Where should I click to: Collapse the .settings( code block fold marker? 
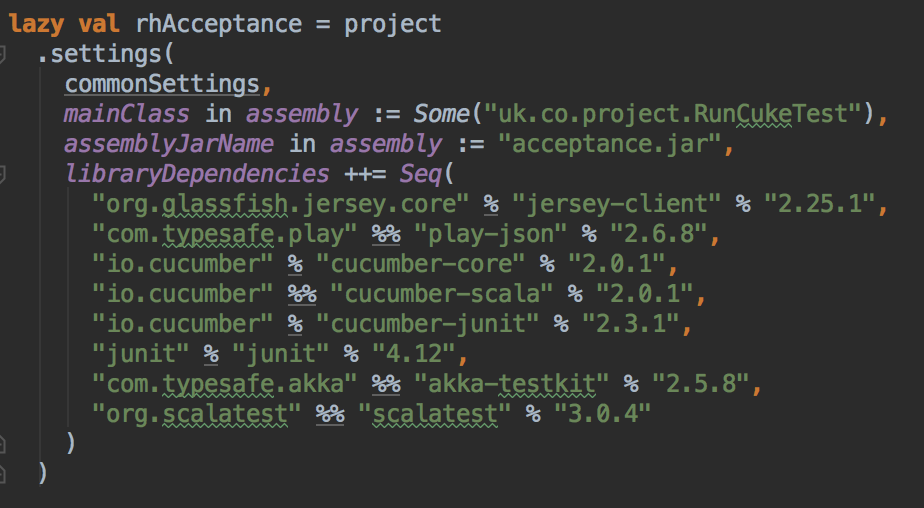point(4,51)
